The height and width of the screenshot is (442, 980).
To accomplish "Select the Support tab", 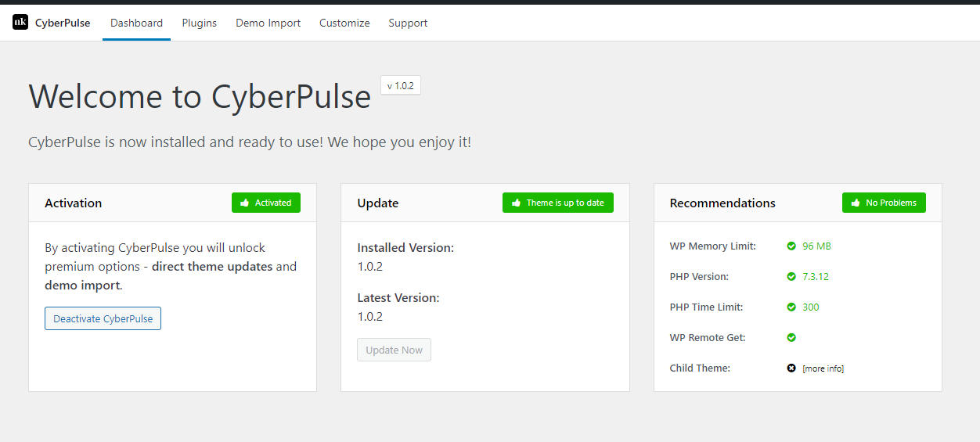I will click(x=408, y=23).
